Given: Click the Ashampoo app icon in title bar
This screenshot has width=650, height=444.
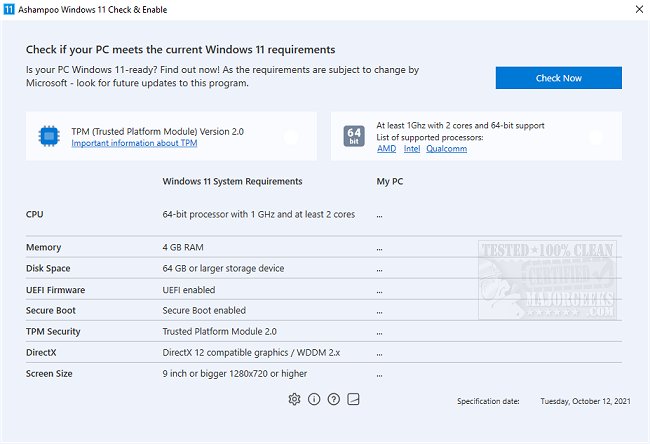Looking at the screenshot, I should (x=10, y=9).
